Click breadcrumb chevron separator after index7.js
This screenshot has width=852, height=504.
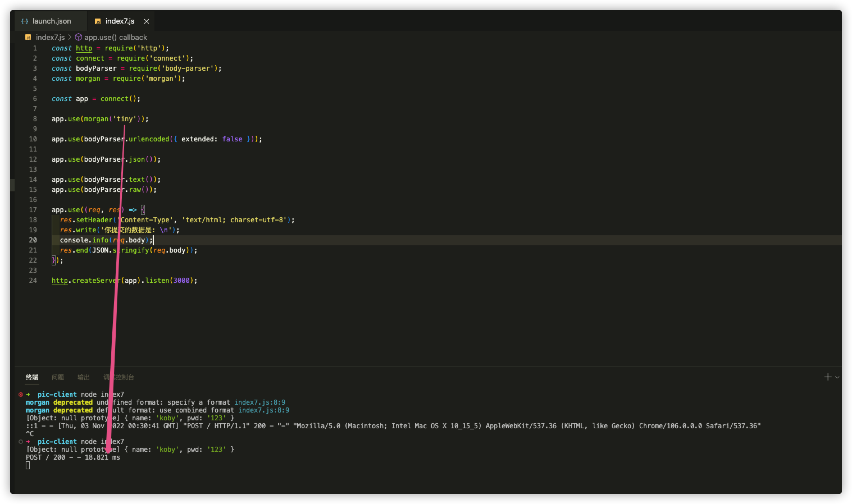tap(70, 37)
